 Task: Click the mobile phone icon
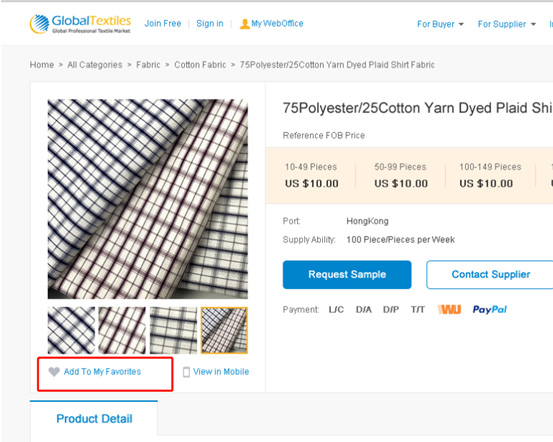pyautogui.click(x=186, y=372)
